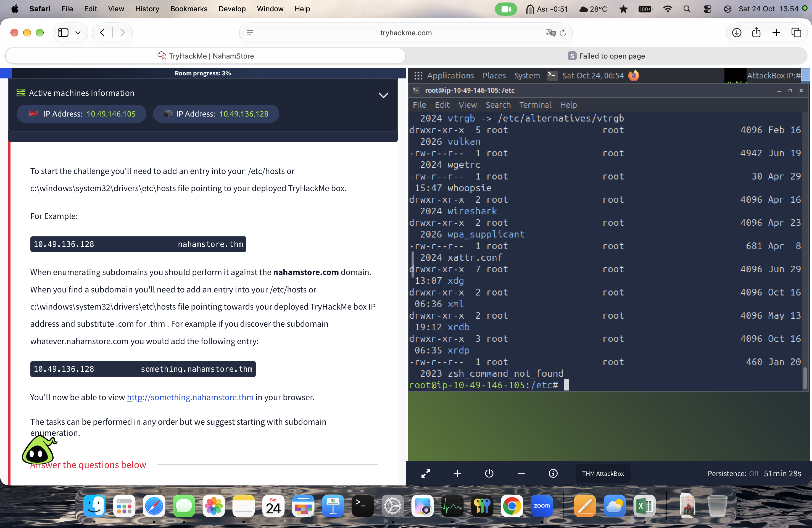Switch to TryHackMe | NahamStore tab
812x528 pixels.
(205, 56)
